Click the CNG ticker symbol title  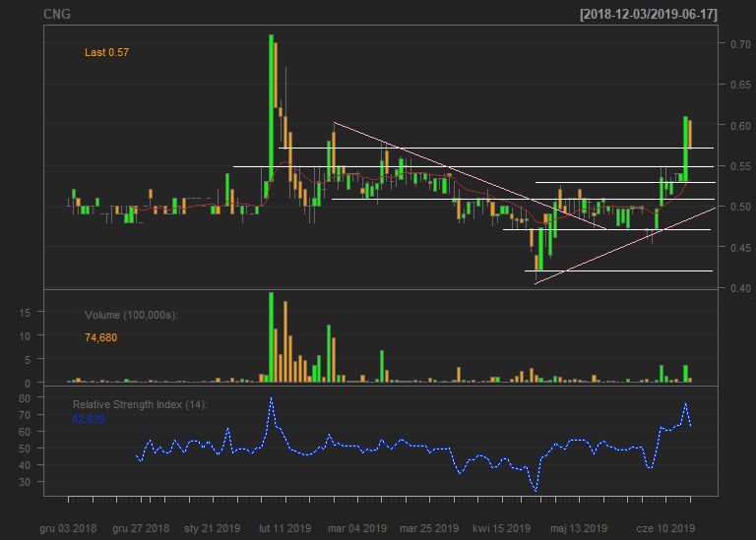click(57, 14)
